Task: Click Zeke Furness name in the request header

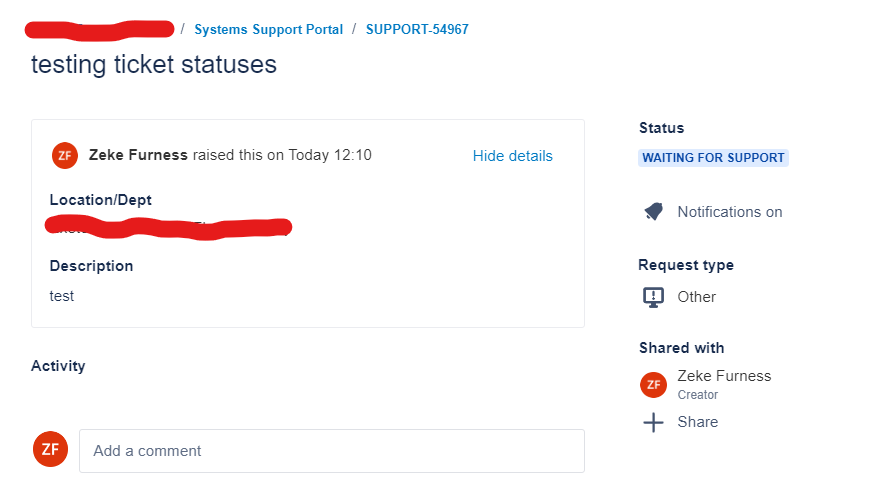Action: pos(138,155)
